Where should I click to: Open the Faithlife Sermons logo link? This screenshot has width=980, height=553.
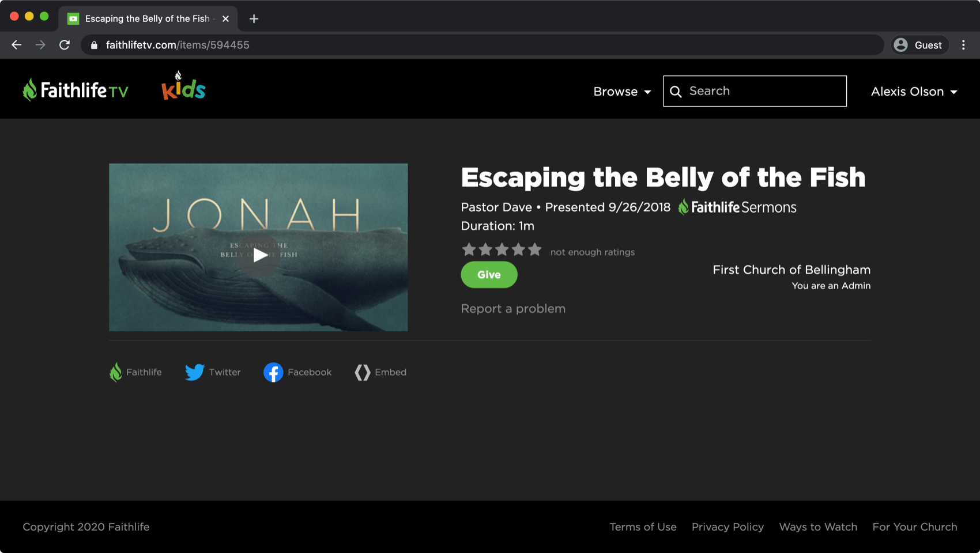click(x=737, y=207)
